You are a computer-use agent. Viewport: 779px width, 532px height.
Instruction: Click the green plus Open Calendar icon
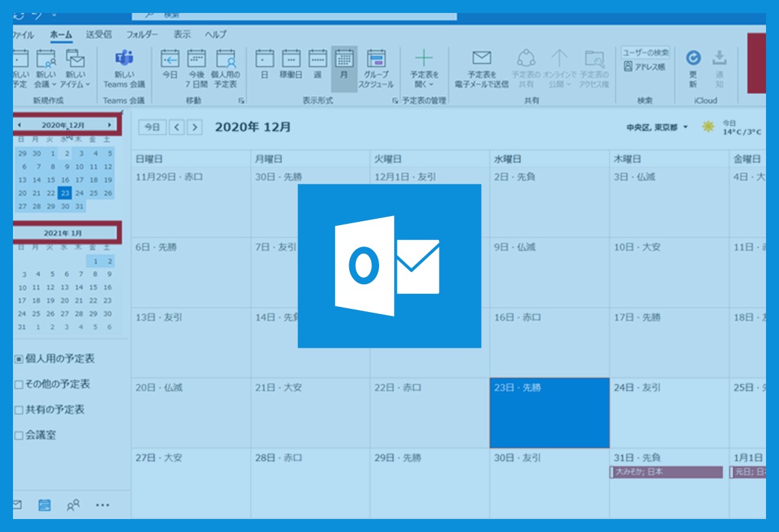pos(424,58)
